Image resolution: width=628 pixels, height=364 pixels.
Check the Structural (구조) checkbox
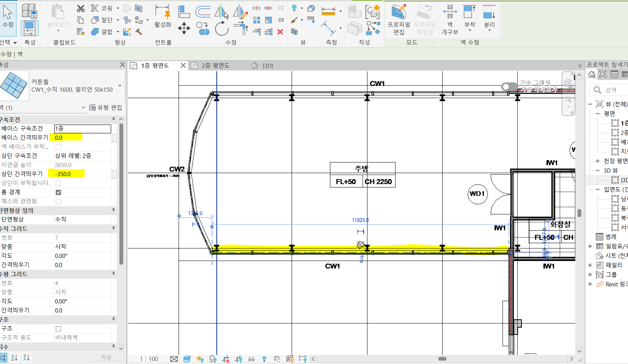click(x=58, y=329)
